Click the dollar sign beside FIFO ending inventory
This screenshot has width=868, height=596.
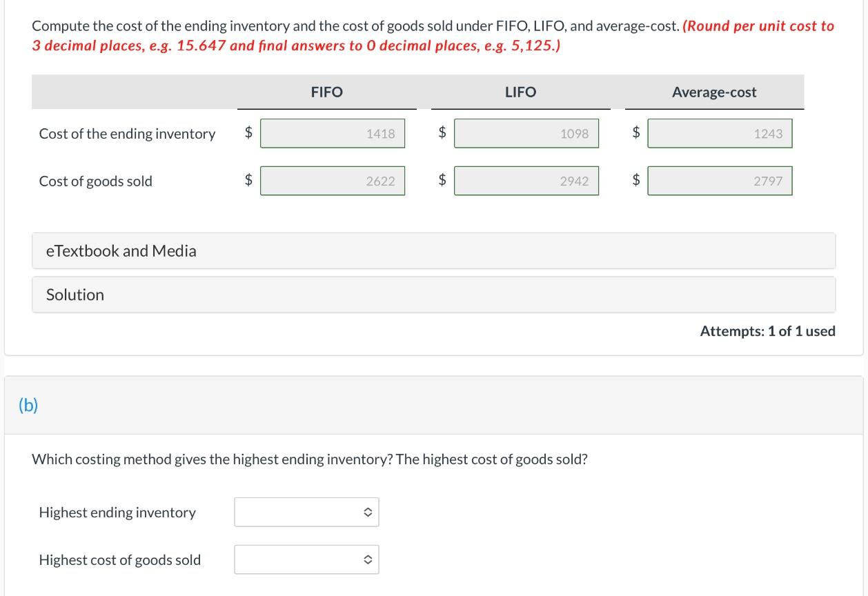[248, 133]
